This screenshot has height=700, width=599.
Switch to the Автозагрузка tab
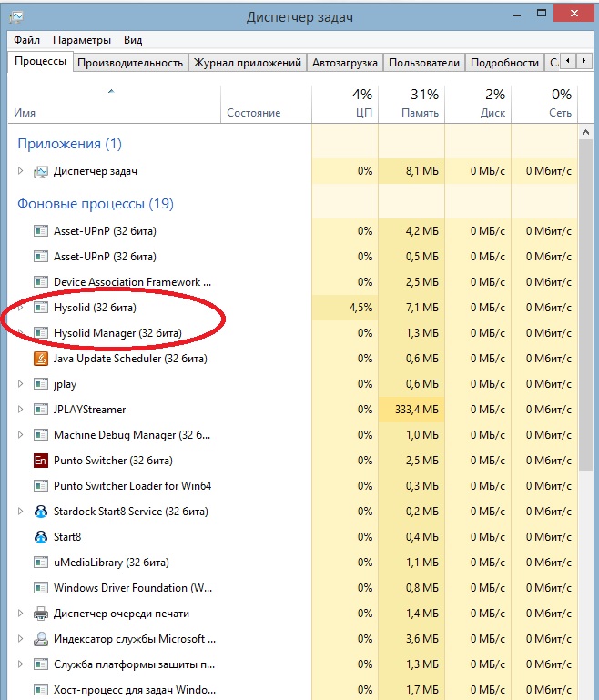(345, 63)
